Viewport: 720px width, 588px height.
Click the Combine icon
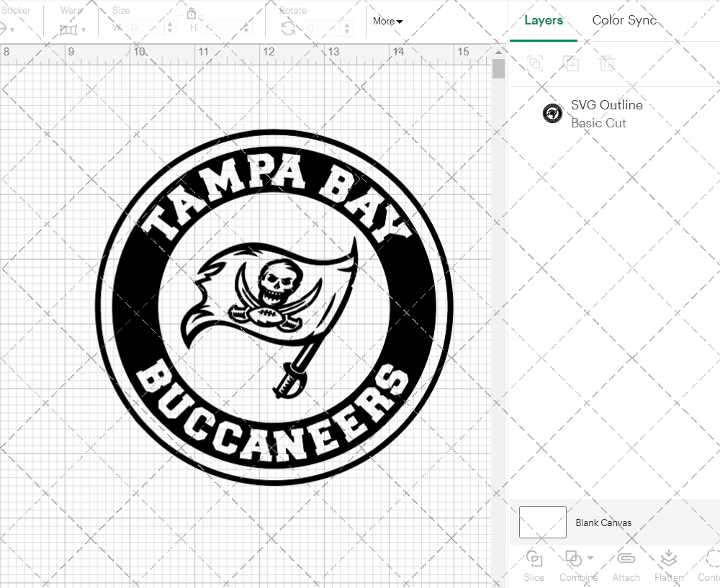pos(574,560)
